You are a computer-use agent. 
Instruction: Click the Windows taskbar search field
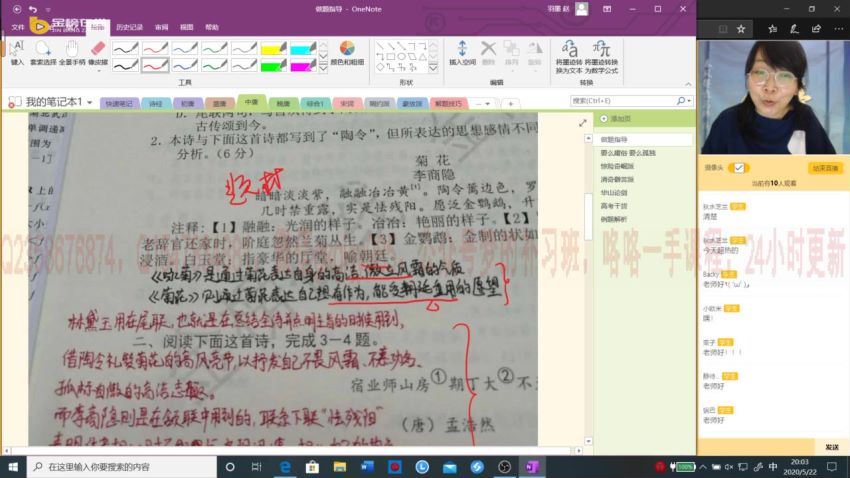point(122,467)
